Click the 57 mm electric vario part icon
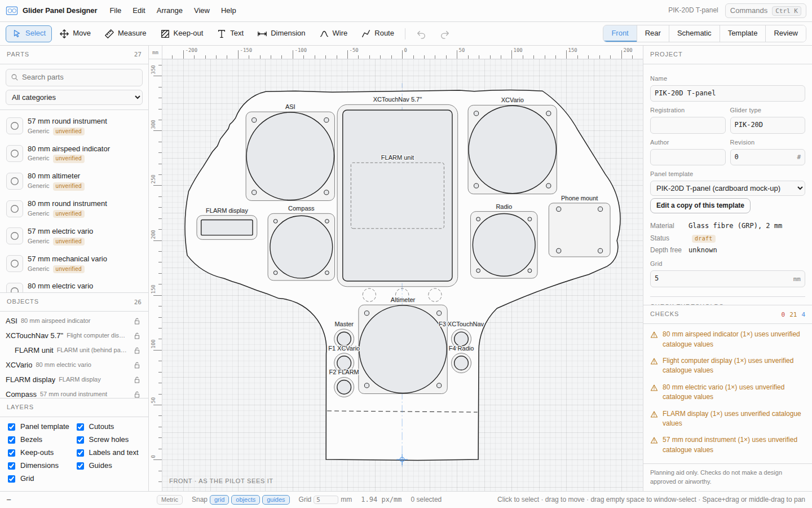Viewport: 812px width, 508px height. click(x=15, y=237)
